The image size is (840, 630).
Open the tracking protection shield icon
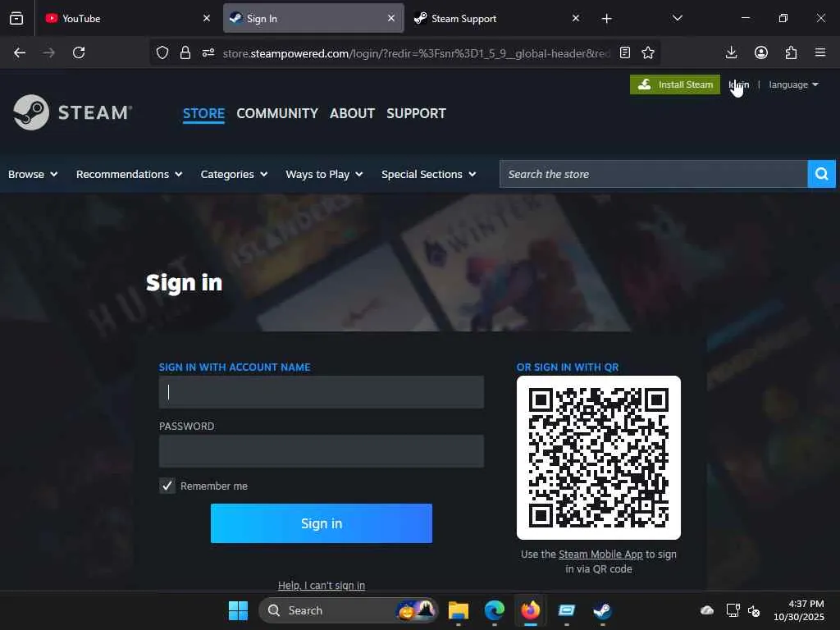point(162,52)
